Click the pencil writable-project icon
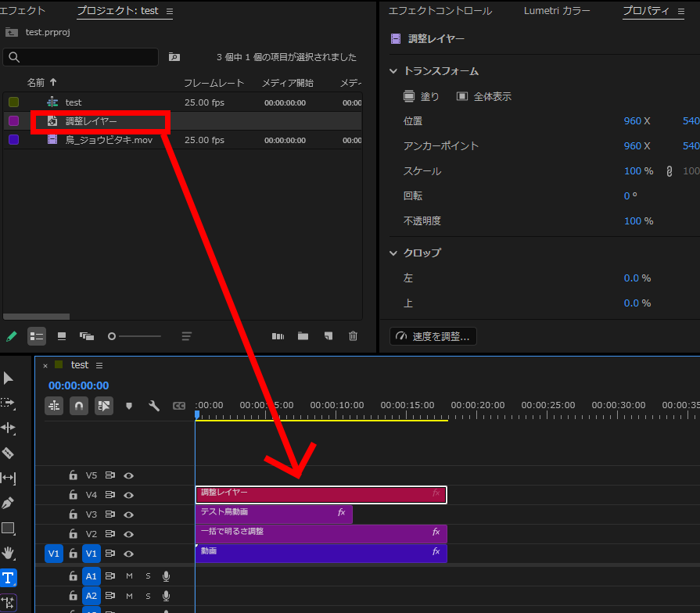 pos(11,336)
